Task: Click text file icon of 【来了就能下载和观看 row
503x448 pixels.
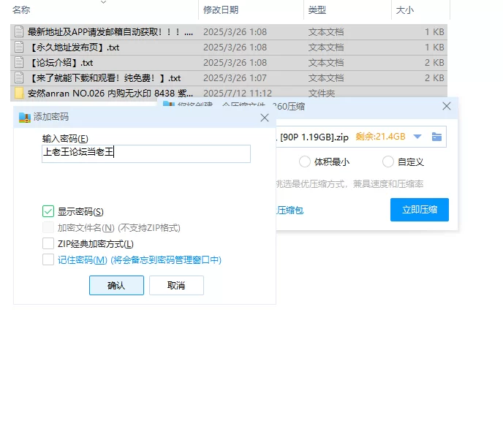Action: pos(19,78)
